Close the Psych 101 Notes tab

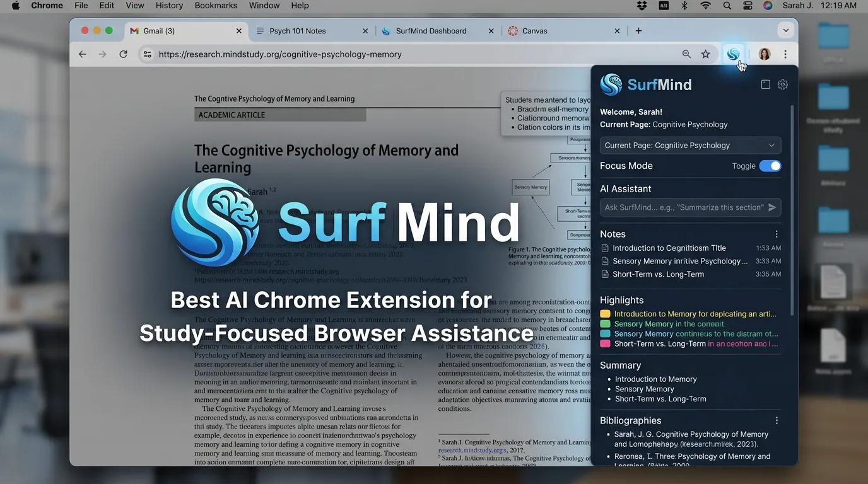(365, 31)
